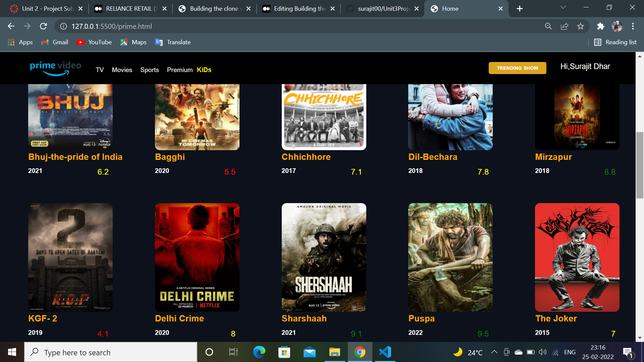Click the TRENDING SHOW button

point(517,68)
